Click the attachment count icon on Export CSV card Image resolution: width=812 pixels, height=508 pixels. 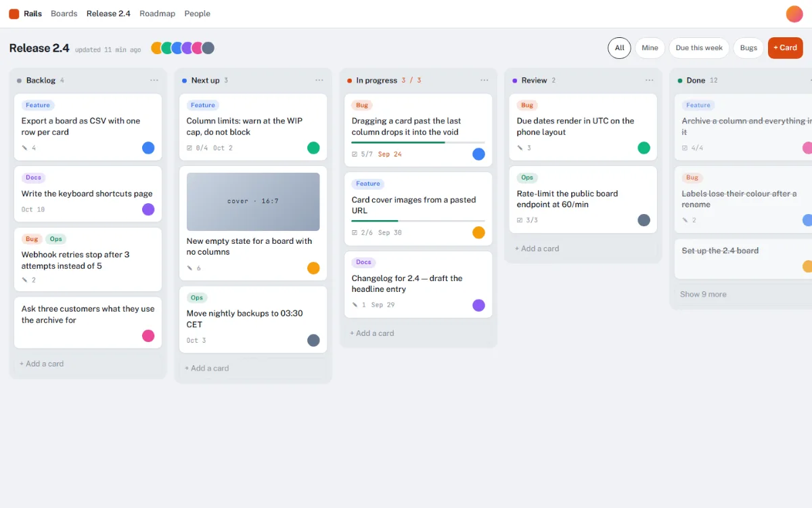coord(25,148)
